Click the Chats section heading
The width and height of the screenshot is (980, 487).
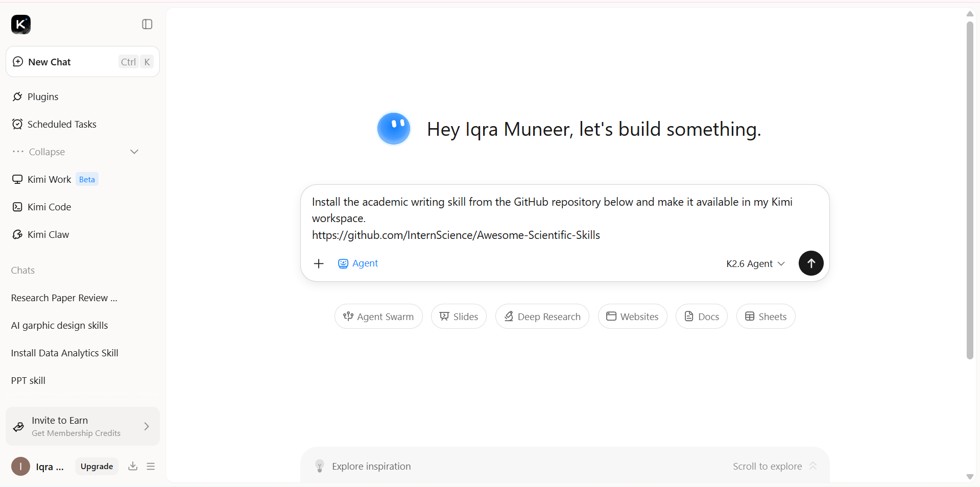tap(23, 270)
